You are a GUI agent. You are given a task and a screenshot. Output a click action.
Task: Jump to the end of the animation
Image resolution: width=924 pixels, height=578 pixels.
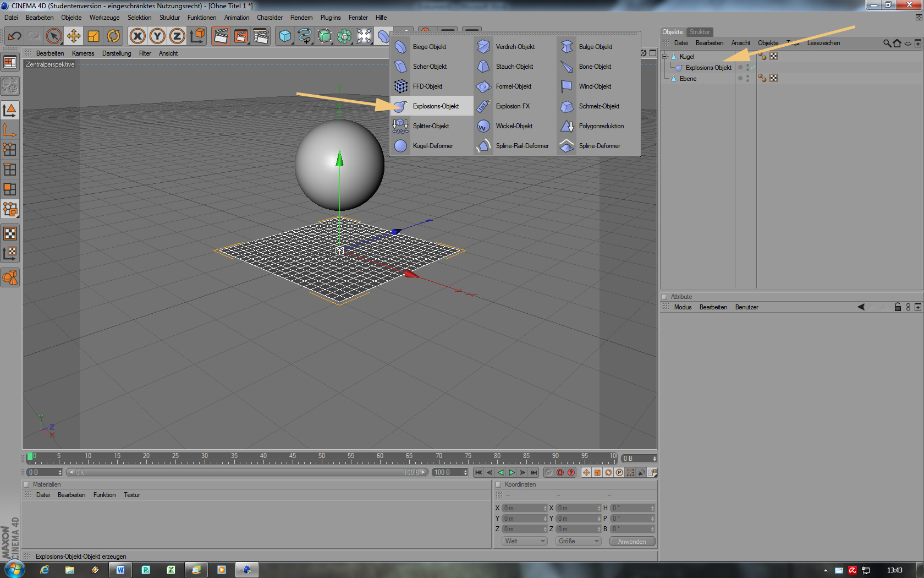point(533,472)
